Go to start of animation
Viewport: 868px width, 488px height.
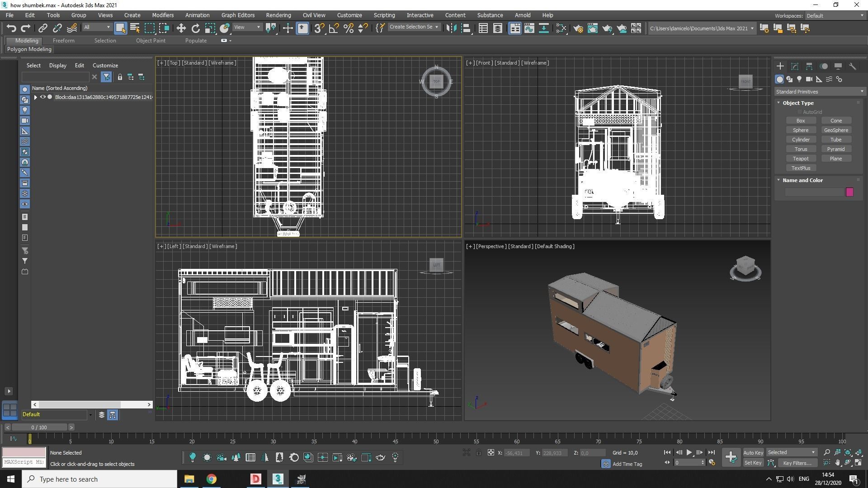click(x=667, y=452)
